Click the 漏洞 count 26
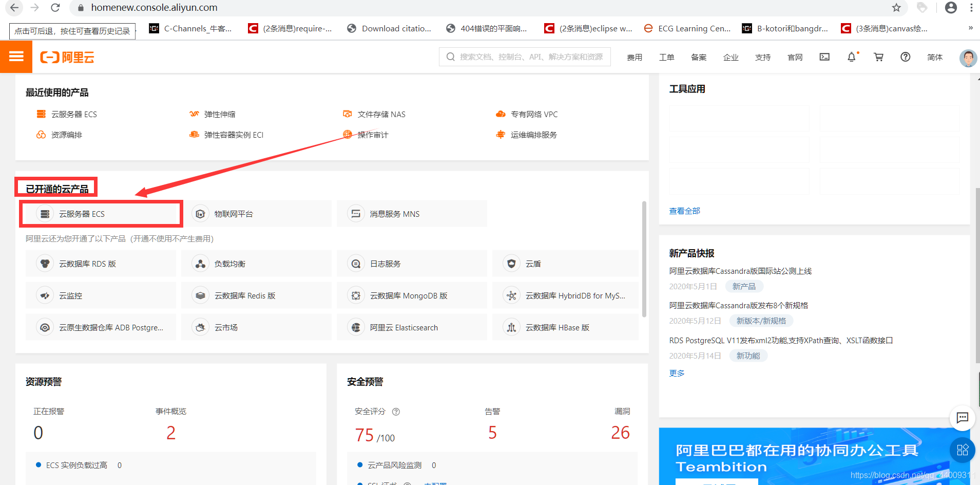The image size is (980, 485). [620, 433]
